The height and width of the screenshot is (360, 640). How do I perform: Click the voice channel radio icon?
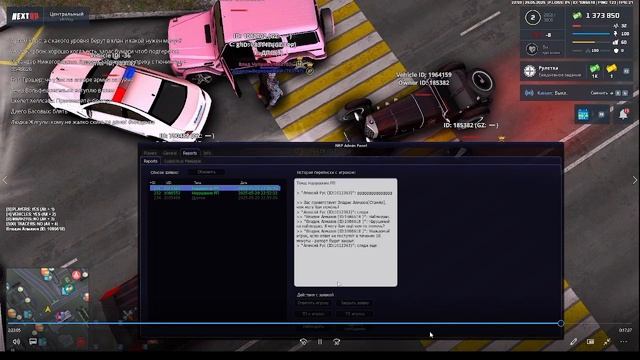(x=529, y=93)
